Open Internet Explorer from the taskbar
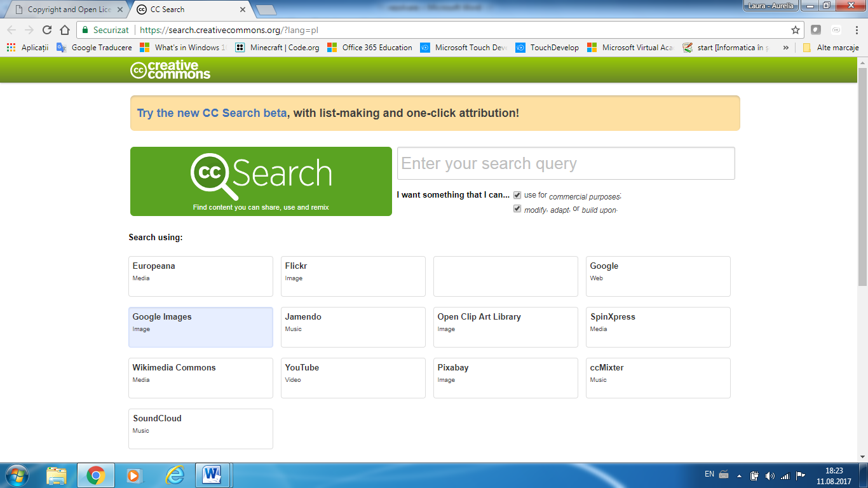This screenshot has width=868, height=488. 174,475
